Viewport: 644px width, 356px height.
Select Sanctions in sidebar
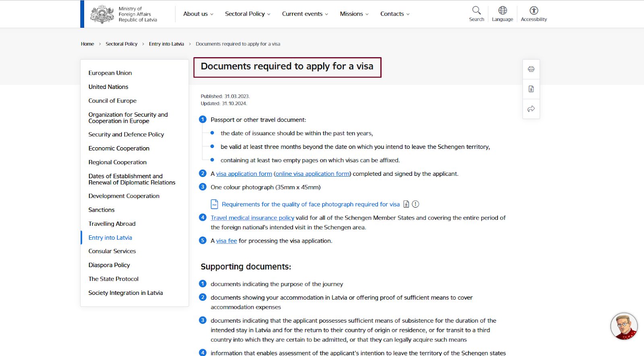coord(101,210)
